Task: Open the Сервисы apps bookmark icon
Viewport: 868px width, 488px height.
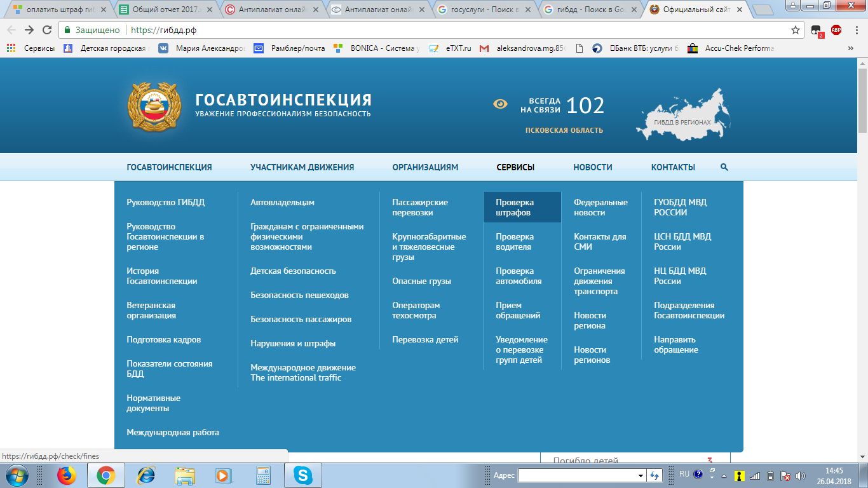Action: tap(11, 48)
